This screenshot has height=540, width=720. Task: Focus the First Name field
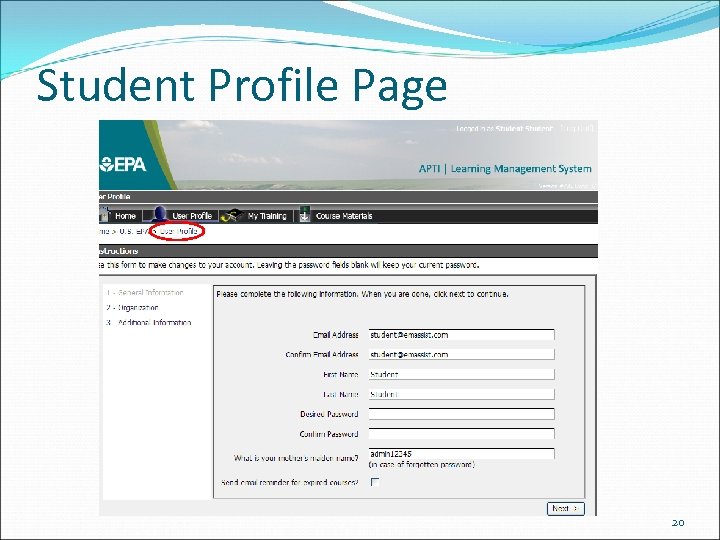pyautogui.click(x=461, y=374)
